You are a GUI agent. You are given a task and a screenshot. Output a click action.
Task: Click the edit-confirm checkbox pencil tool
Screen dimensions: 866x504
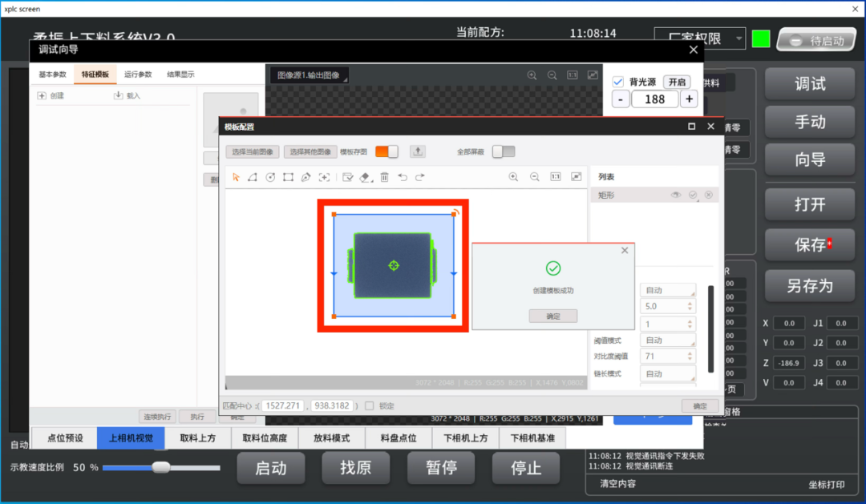[x=347, y=177]
